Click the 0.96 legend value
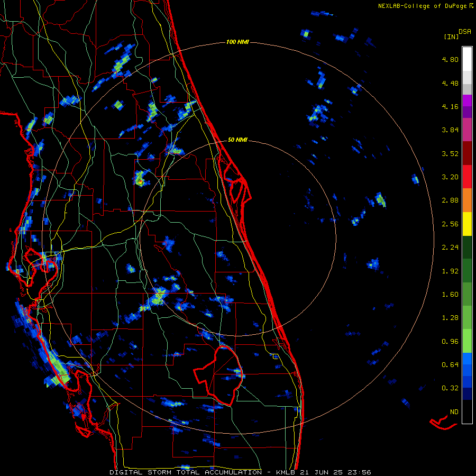Screen dimensions: 476x476 450,342
